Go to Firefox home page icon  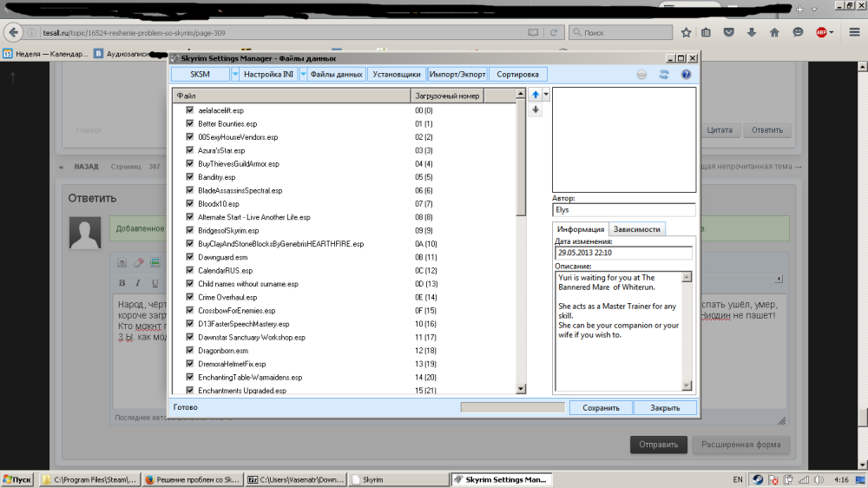774,33
